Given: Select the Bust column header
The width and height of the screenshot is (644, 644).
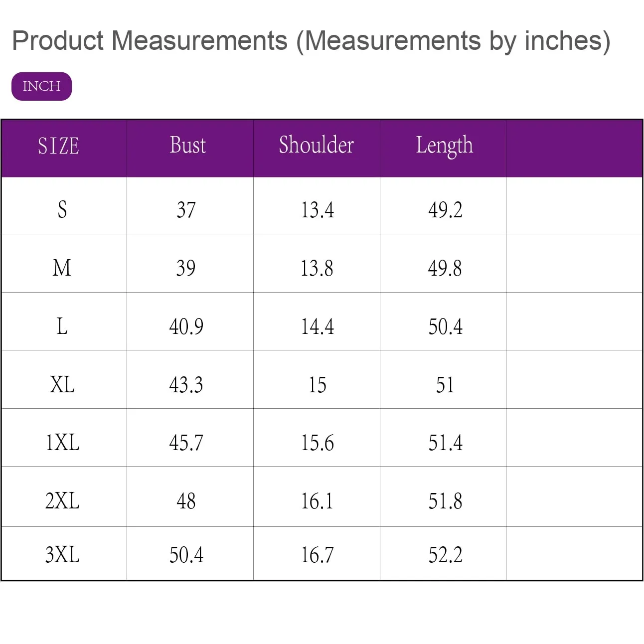Looking at the screenshot, I should click(188, 145).
